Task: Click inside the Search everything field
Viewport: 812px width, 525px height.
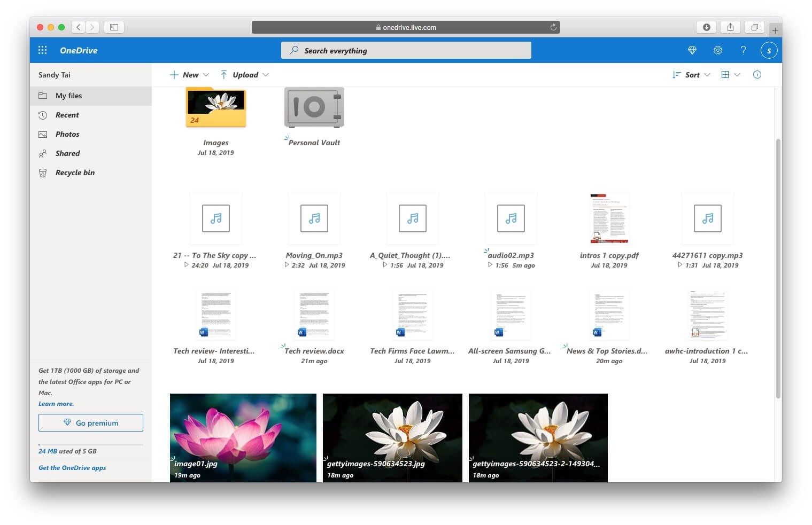Action: (x=406, y=50)
